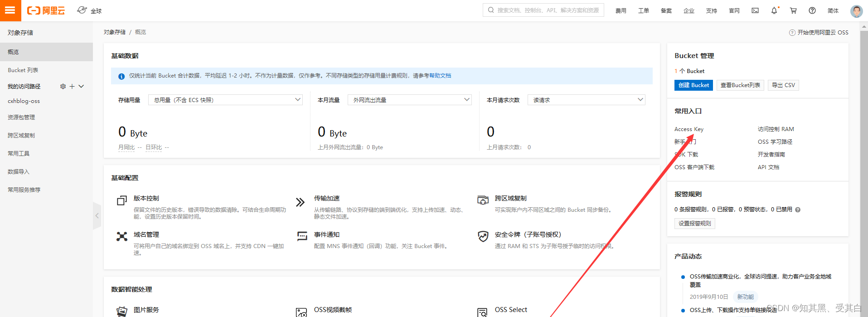Open 备案 in the top bar
This screenshot has height=317, width=868.
pyautogui.click(x=666, y=10)
